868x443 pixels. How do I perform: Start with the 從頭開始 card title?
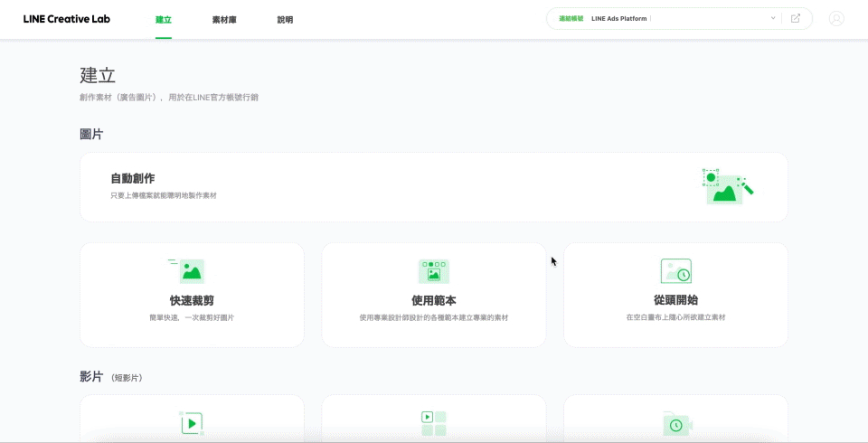point(675,300)
